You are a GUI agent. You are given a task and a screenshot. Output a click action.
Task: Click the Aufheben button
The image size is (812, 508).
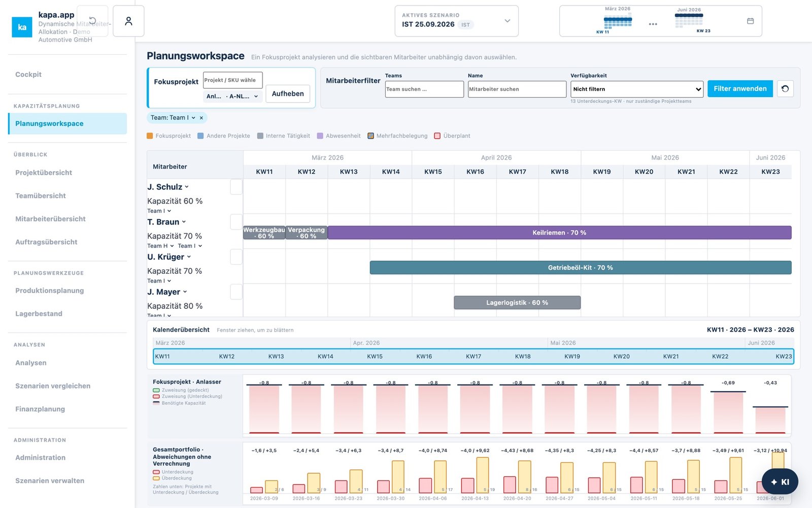(x=288, y=93)
